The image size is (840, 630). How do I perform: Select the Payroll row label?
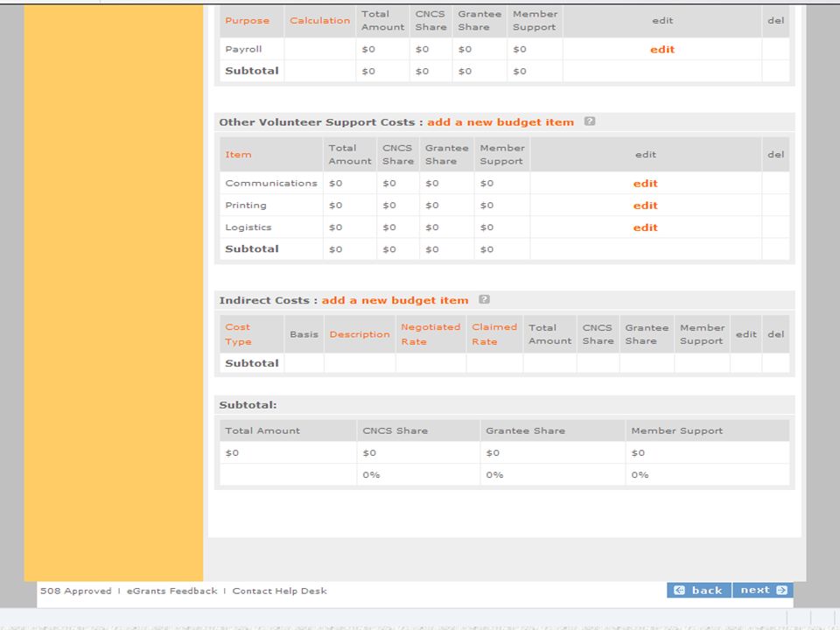tap(243, 49)
